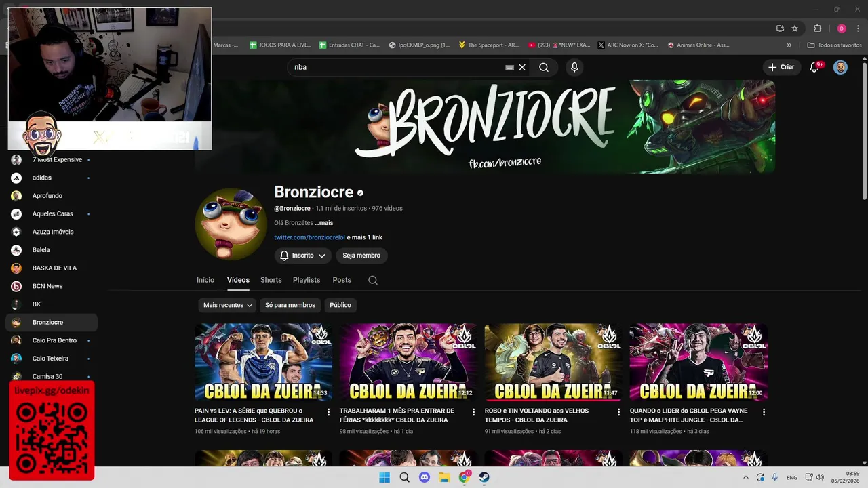Click the YouTube search magnifier button
This screenshot has height=488, width=868.
544,67
